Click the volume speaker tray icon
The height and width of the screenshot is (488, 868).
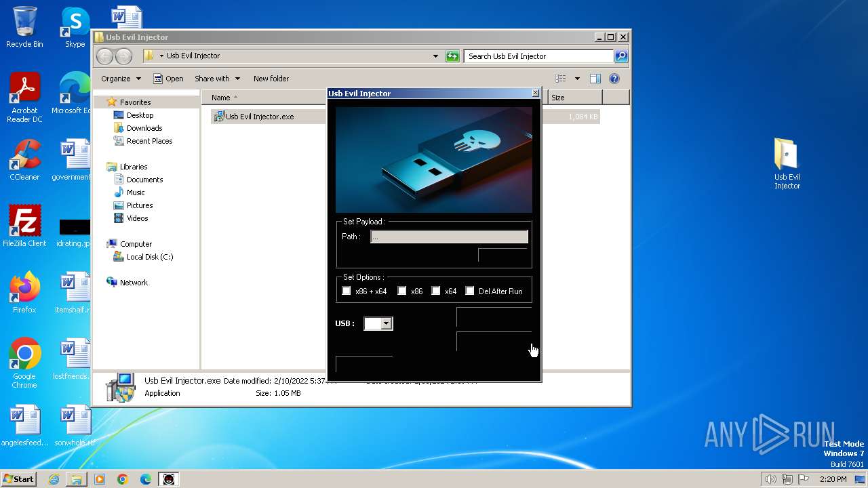coord(770,479)
